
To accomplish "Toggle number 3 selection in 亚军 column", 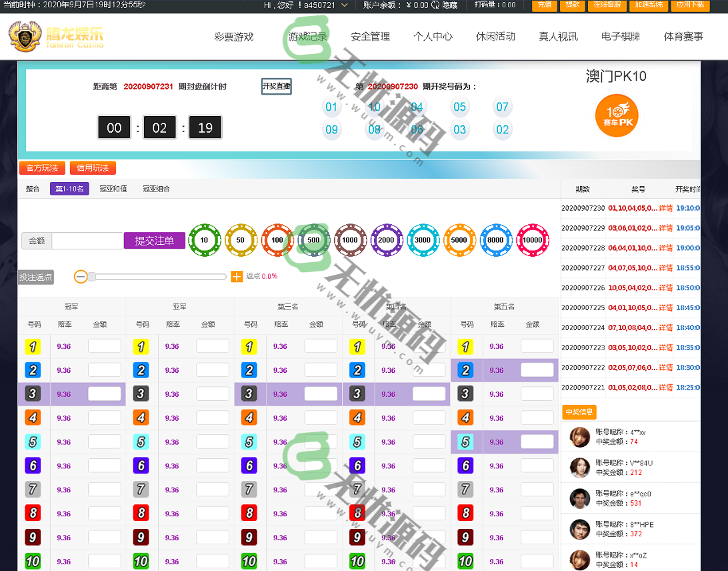I will coord(141,394).
